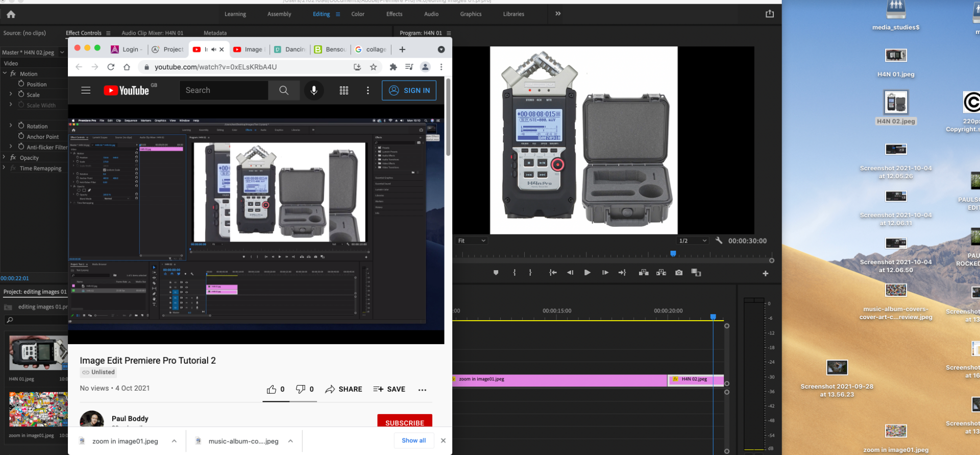This screenshot has width=980, height=455.
Task: Jump to In point
Action: [x=553, y=273]
